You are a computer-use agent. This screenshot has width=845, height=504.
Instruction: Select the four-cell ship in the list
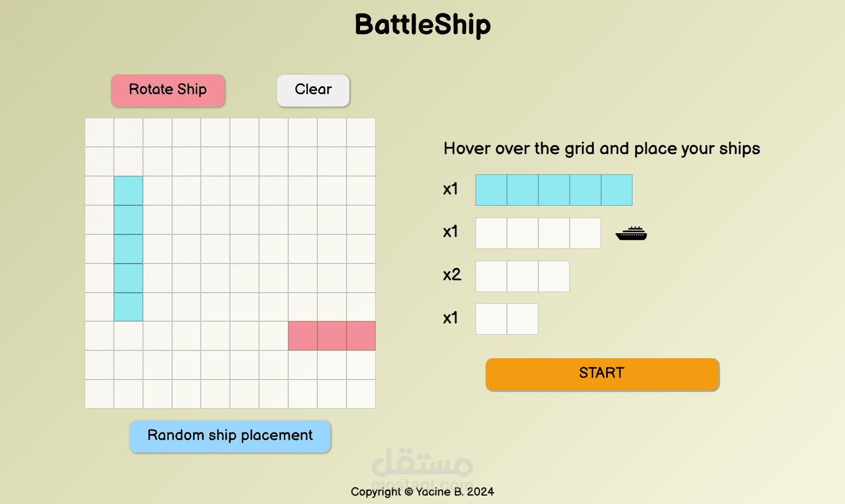pyautogui.click(x=538, y=233)
